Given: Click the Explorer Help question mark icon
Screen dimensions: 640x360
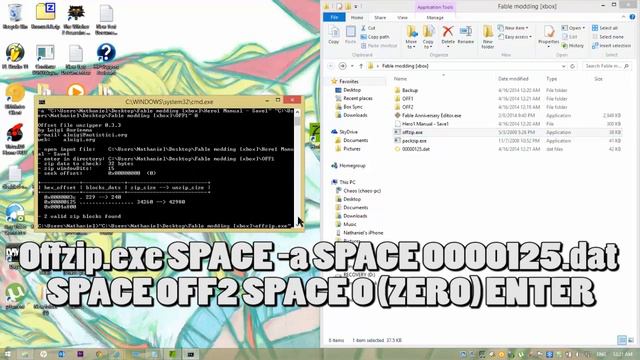Looking at the screenshot, I should (633, 17).
